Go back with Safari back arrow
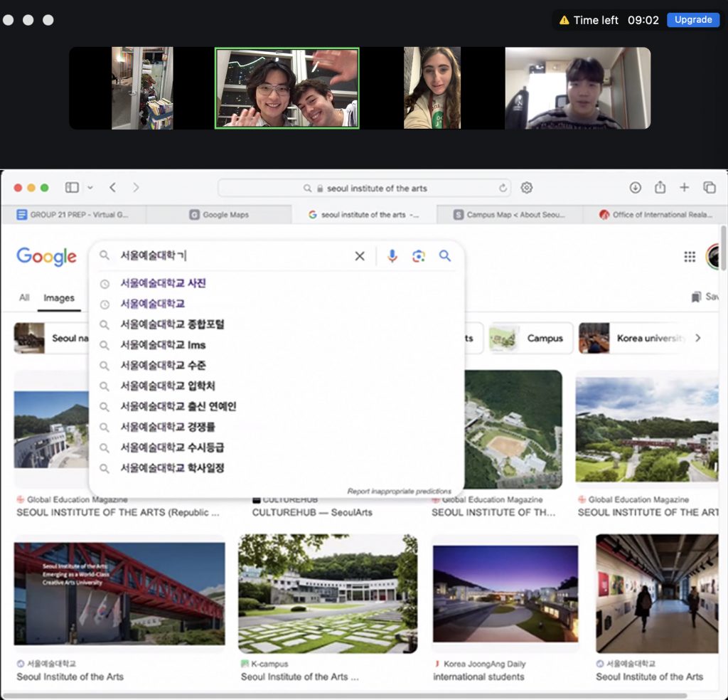The image size is (728, 700). (112, 187)
